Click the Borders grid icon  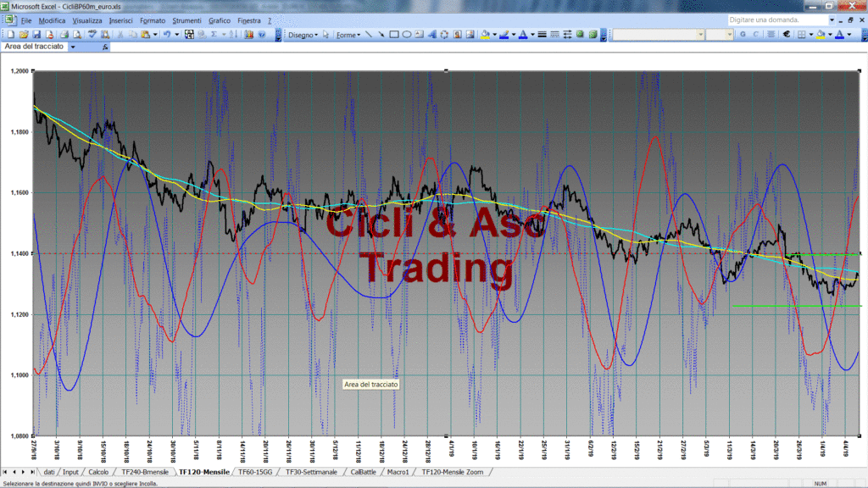(802, 34)
